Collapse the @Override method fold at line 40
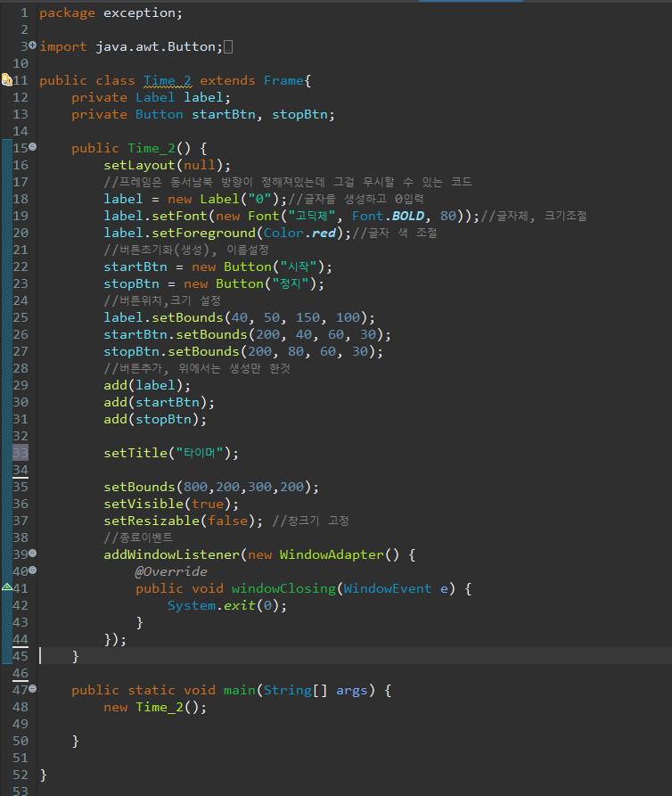The width and height of the screenshot is (672, 796). [x=32, y=570]
